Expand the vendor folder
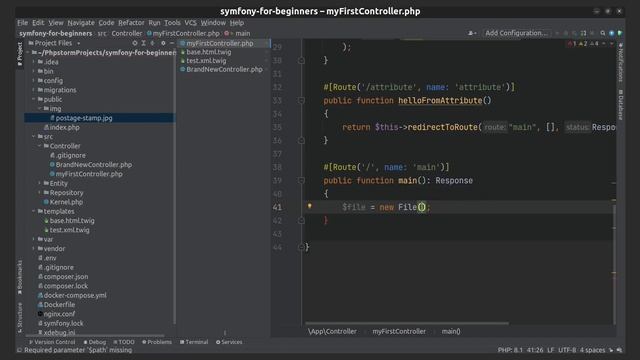 coord(34,249)
